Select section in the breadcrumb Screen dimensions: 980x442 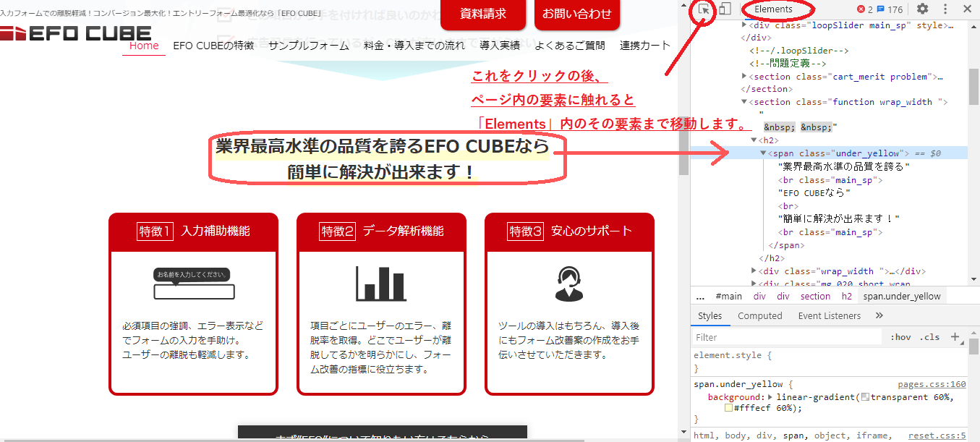(816, 296)
